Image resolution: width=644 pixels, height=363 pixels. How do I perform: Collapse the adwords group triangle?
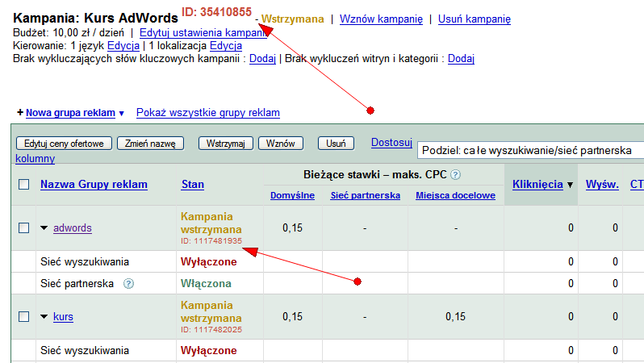pos(44,228)
